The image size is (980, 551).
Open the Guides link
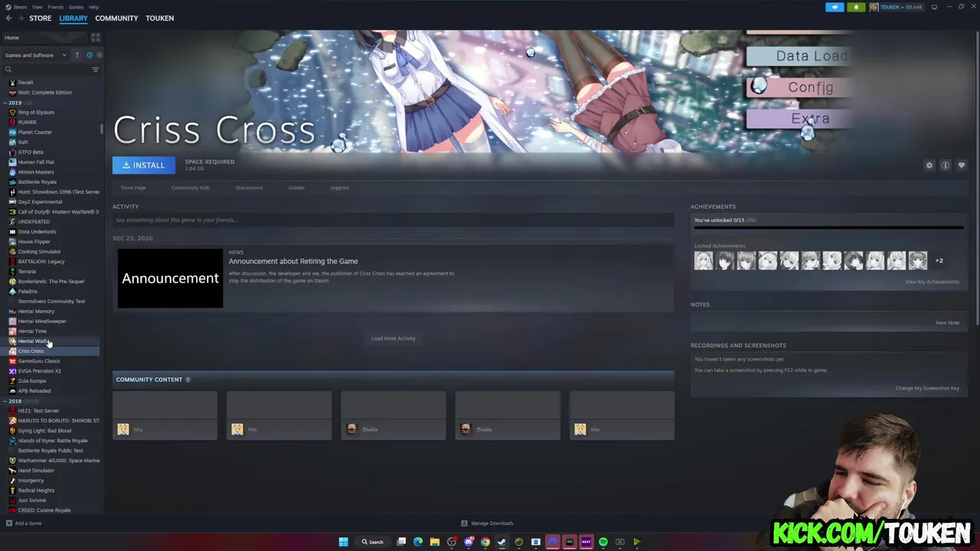tap(296, 187)
